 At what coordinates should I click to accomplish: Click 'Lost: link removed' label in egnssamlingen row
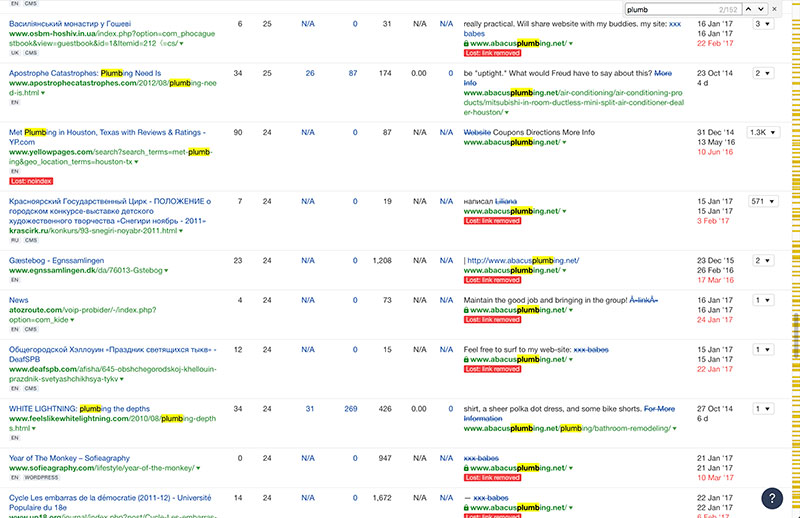pyautogui.click(x=492, y=280)
